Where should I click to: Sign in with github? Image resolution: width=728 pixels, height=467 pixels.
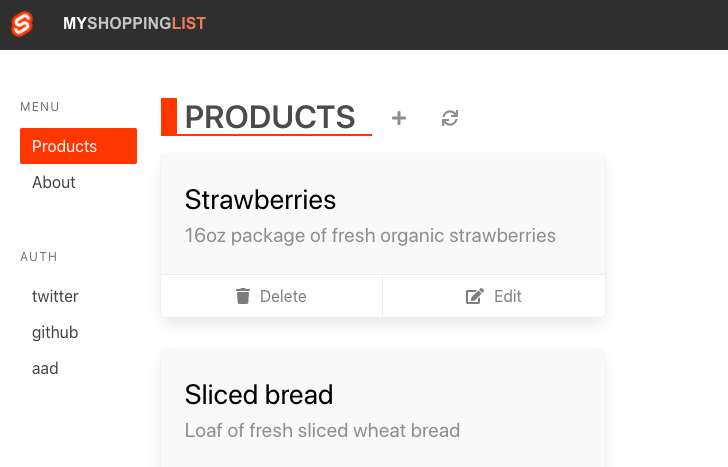click(x=55, y=332)
